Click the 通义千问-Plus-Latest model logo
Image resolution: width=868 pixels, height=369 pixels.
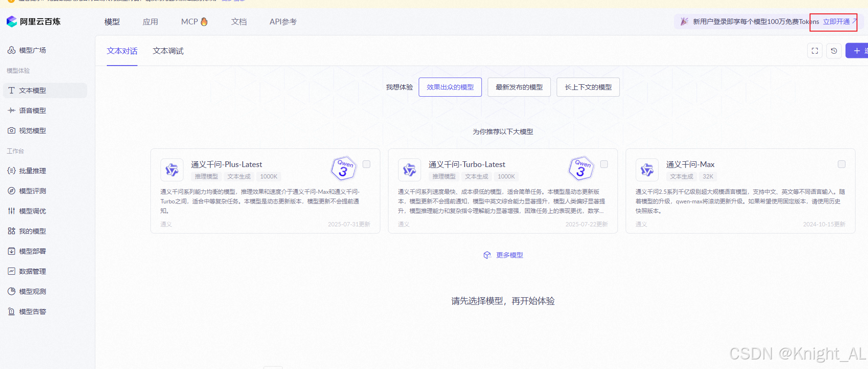(172, 170)
